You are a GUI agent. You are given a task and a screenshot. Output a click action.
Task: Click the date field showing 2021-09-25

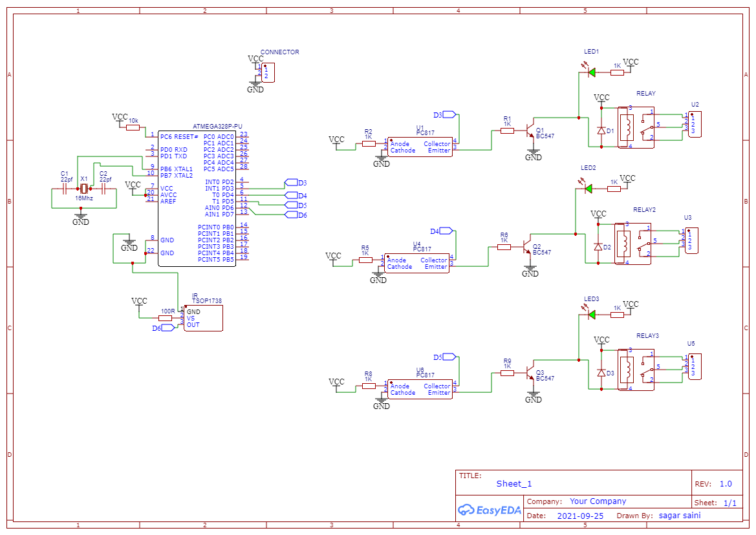point(581,516)
